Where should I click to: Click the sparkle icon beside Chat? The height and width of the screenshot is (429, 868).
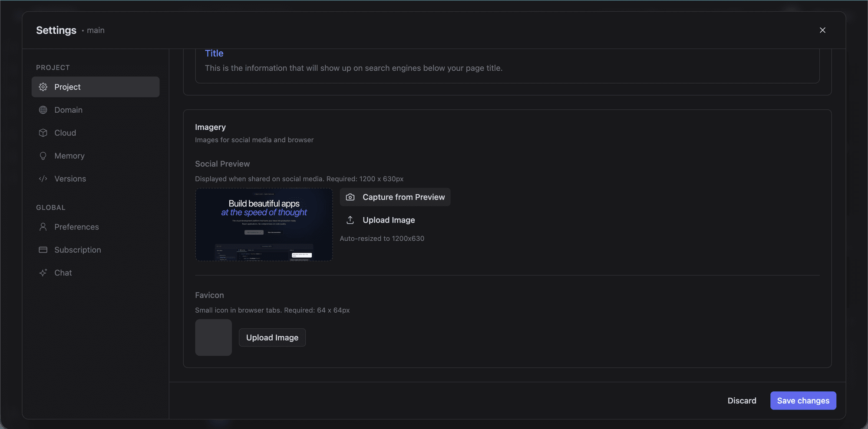pyautogui.click(x=43, y=273)
